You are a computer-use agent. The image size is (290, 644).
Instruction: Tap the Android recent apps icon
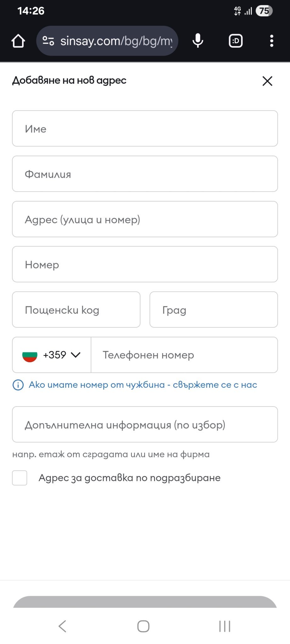pyautogui.click(x=225, y=626)
